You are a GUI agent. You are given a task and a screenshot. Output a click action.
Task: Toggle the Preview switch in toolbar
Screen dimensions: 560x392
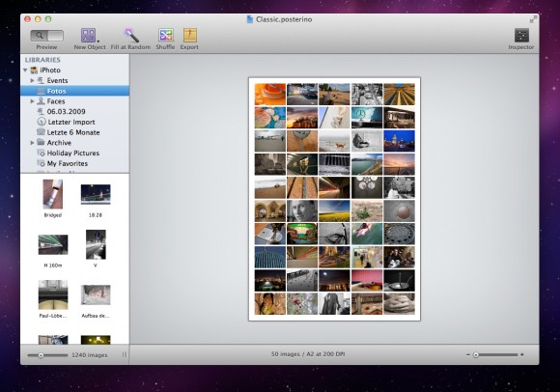[46, 36]
